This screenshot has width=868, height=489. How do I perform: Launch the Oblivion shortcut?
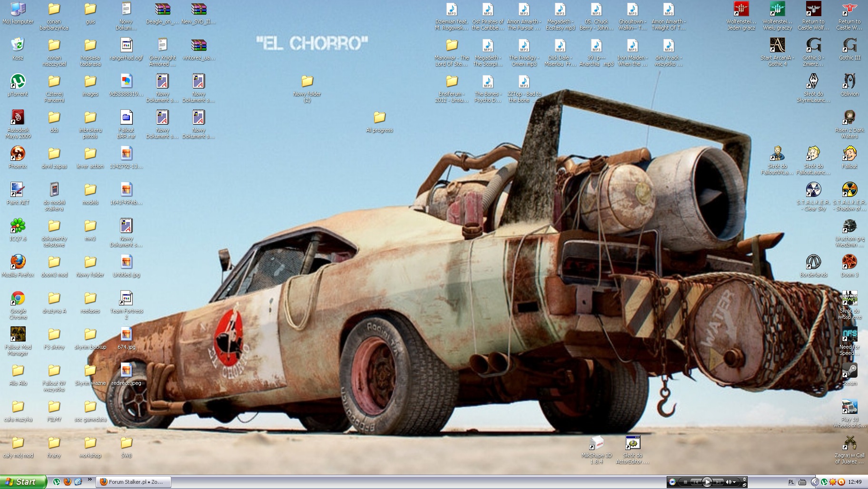[849, 85]
